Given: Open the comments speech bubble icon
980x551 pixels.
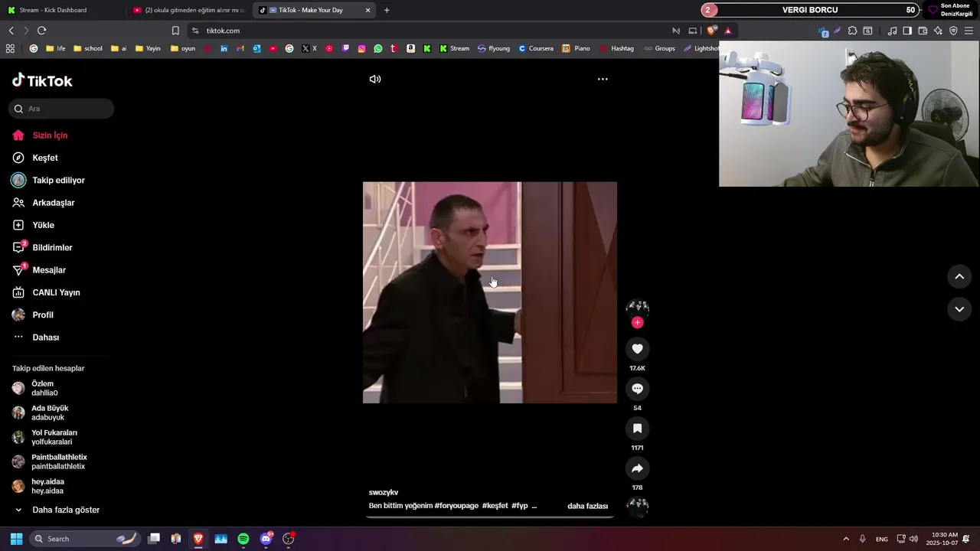Looking at the screenshot, I should click(637, 389).
